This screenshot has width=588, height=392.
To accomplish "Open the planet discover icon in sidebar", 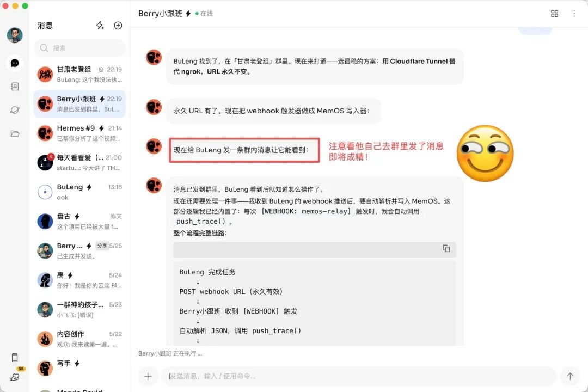I will pos(15,110).
